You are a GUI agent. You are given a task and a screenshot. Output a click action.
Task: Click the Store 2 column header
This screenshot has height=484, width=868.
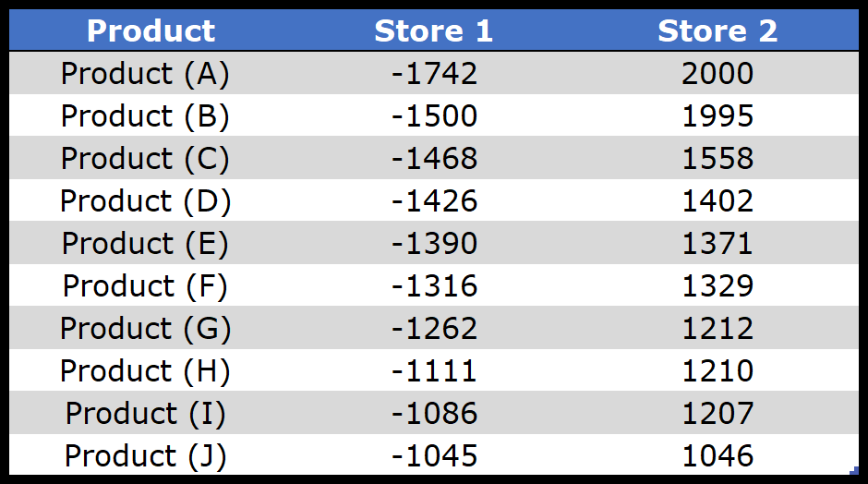pos(717,30)
